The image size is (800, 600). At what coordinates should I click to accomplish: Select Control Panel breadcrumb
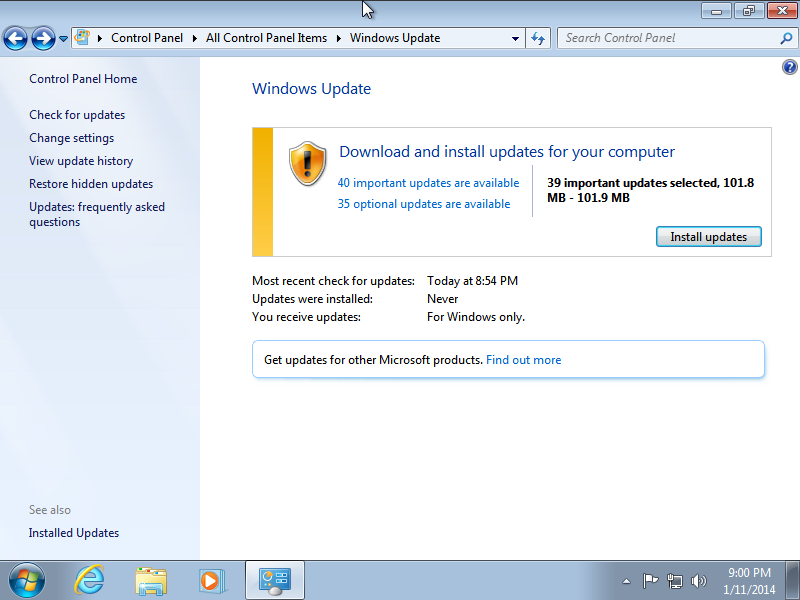click(x=147, y=38)
